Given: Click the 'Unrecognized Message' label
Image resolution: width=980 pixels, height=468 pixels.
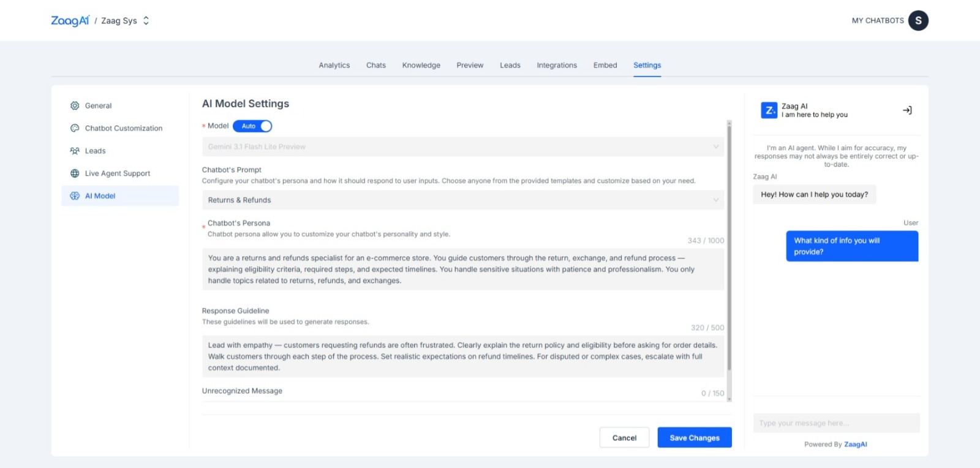Looking at the screenshot, I should [x=242, y=391].
